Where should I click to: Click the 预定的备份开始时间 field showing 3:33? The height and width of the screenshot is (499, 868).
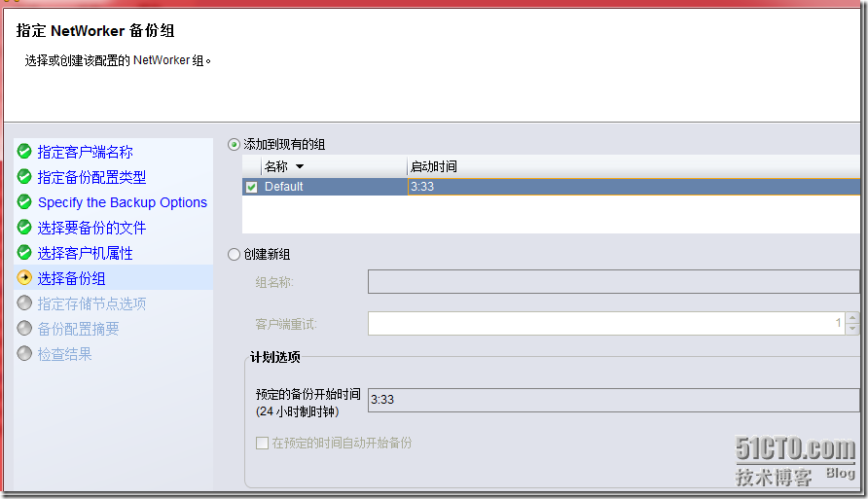click(x=613, y=400)
